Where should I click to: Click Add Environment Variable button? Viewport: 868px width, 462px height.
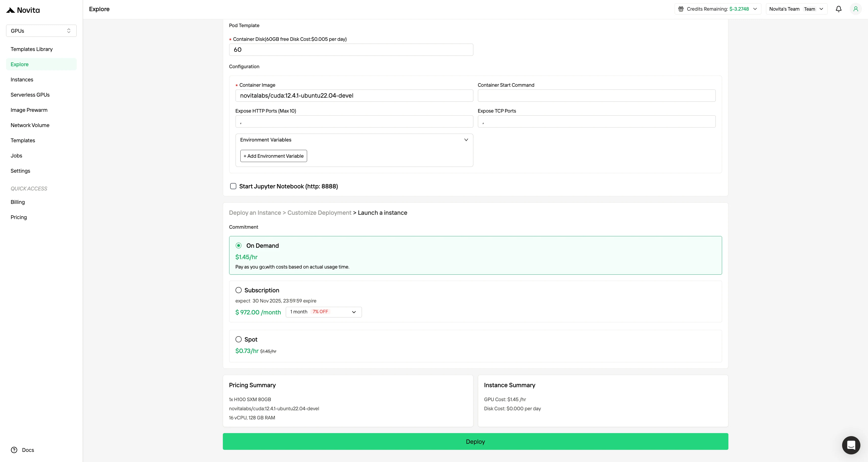point(273,156)
